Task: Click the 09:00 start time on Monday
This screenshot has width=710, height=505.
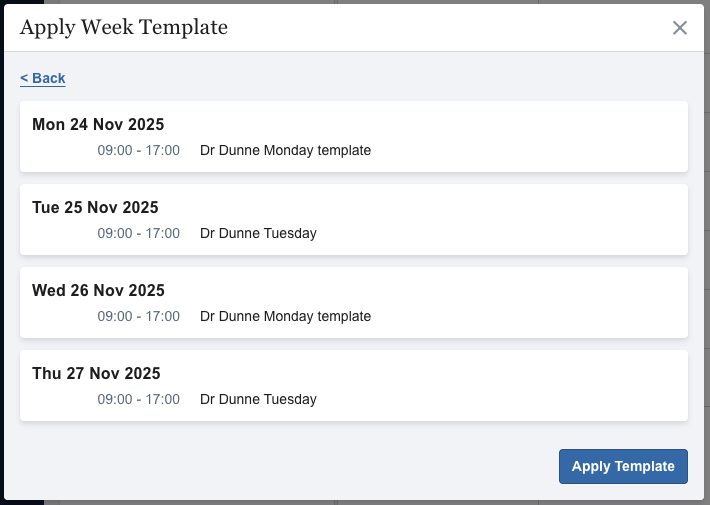Action: pyautogui.click(x=114, y=151)
